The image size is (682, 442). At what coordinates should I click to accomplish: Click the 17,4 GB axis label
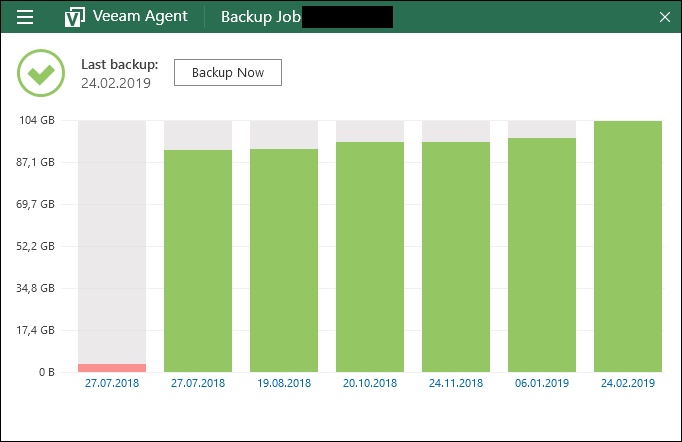[x=35, y=330]
